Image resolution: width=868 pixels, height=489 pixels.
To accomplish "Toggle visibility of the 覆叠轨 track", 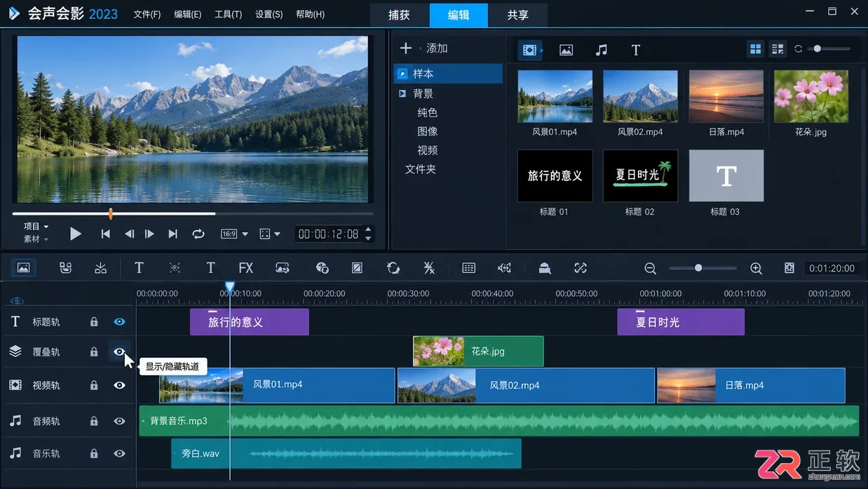I will (x=119, y=351).
